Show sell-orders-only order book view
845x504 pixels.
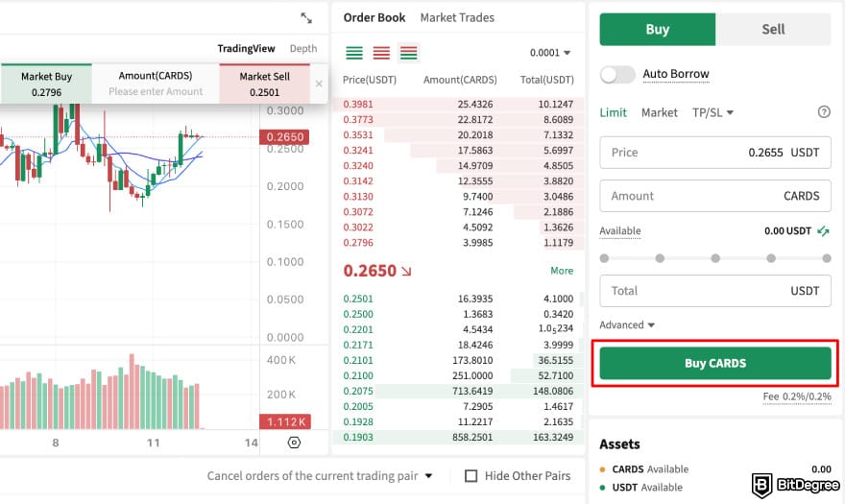pos(381,53)
